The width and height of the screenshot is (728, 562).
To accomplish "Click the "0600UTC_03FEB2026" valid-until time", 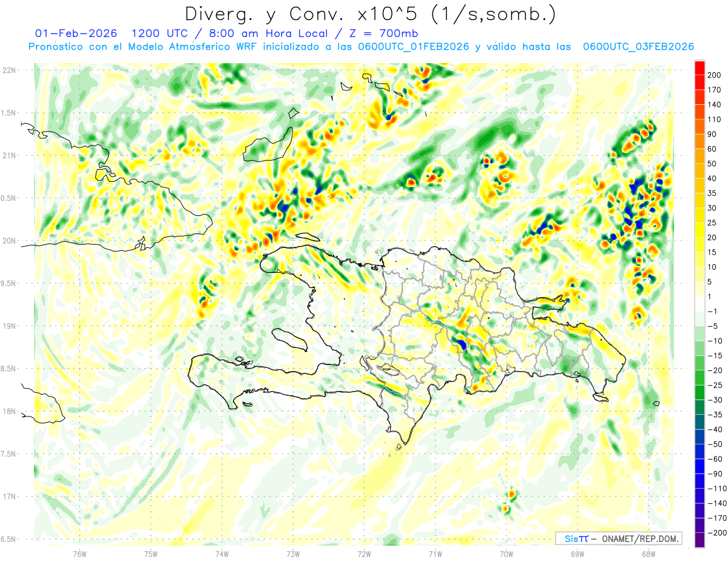I will pos(638,47).
